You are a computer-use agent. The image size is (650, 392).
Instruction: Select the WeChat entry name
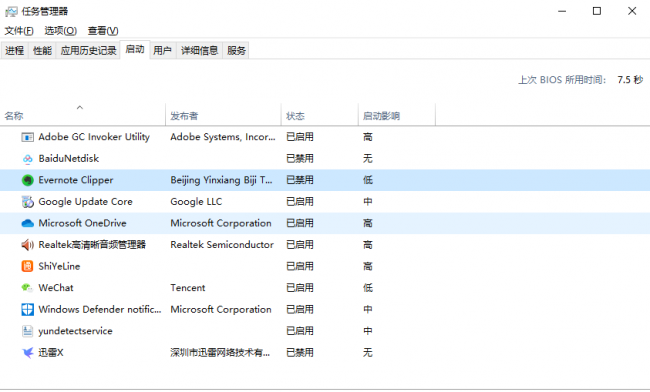click(x=56, y=288)
